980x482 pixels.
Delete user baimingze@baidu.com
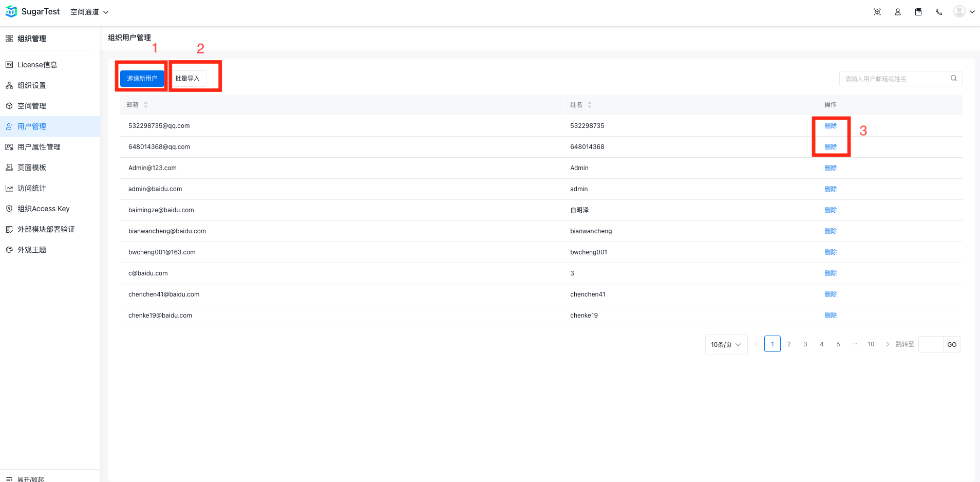tap(831, 210)
